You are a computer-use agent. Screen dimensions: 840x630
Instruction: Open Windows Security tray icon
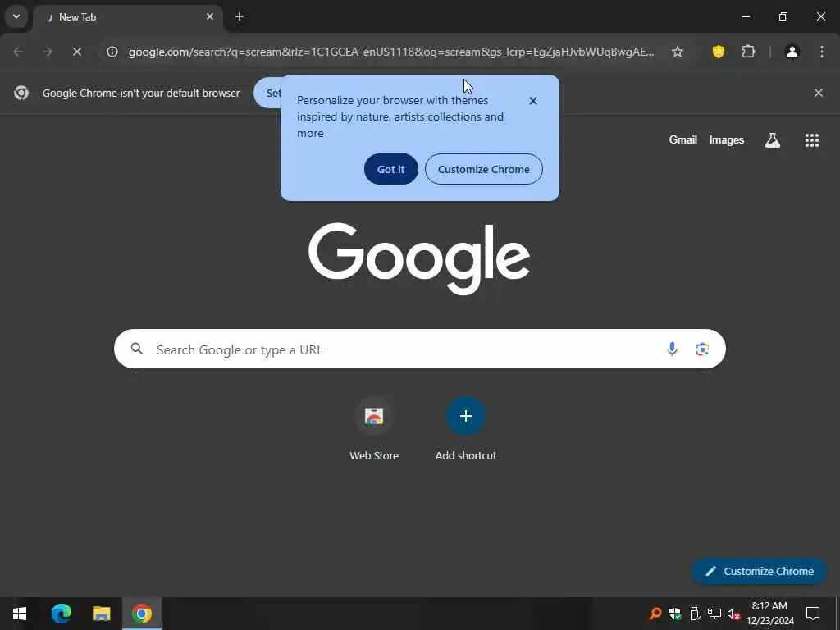click(x=675, y=614)
